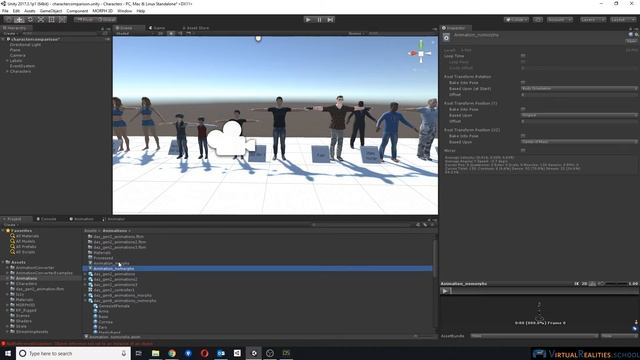Viewport: 640px width, 360px height.
Task: Open the Assets menu
Action: coord(30,11)
